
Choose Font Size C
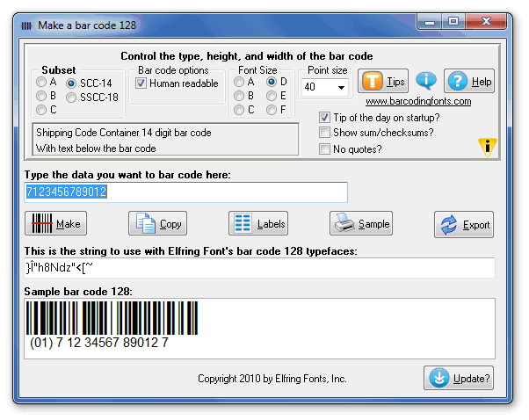(239, 110)
